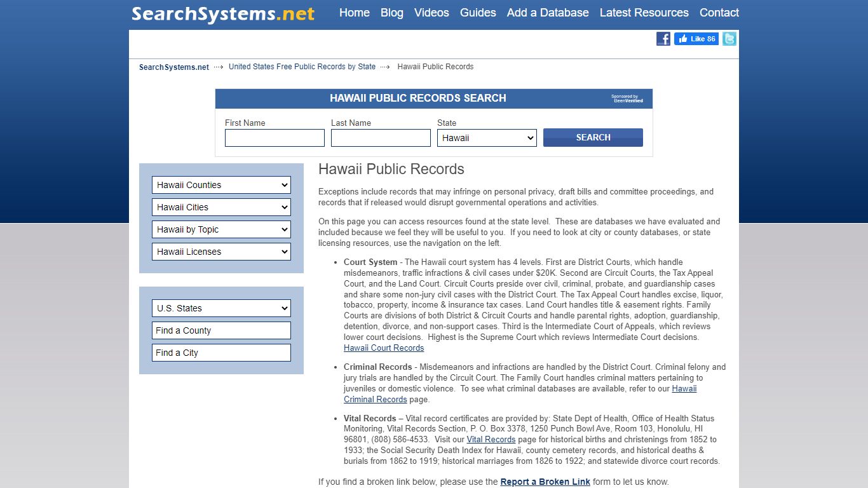Open the Guides menu item
Viewport: 868px width, 488px height.
[478, 13]
